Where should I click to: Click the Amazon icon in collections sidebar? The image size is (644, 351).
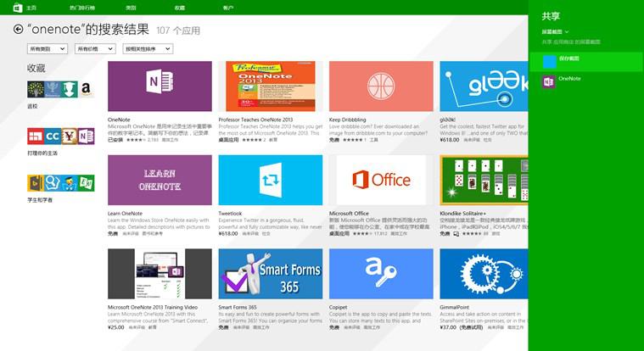coord(86,89)
